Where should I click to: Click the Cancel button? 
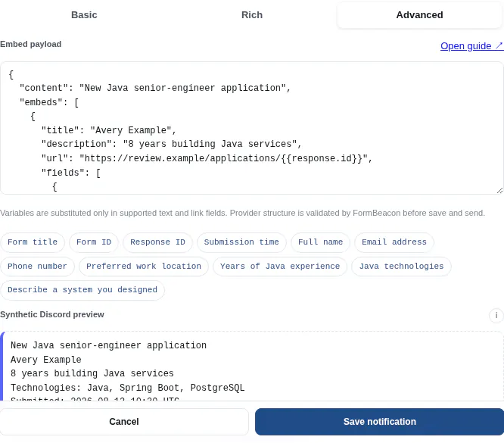click(124, 422)
